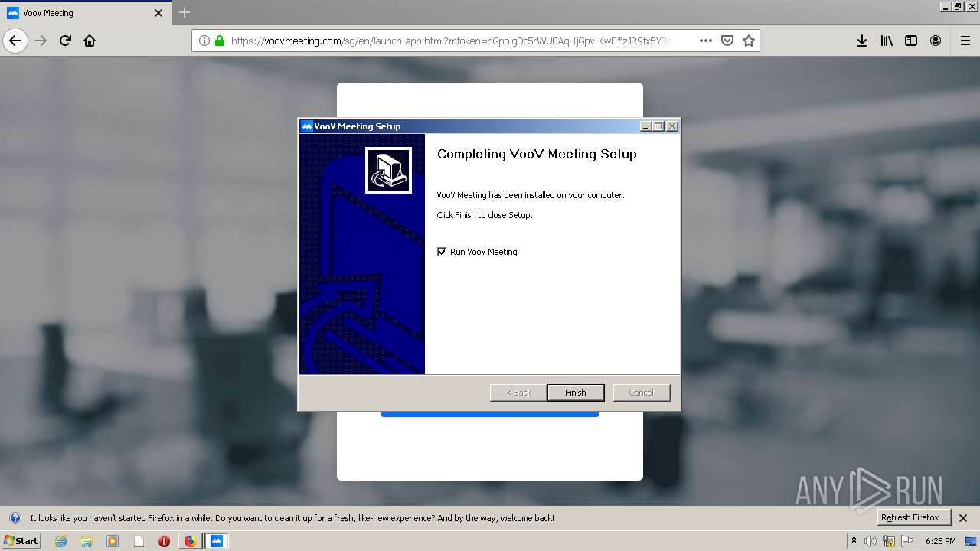The width and height of the screenshot is (980, 551).
Task: Click the question icon in notification bar
Action: (15, 518)
